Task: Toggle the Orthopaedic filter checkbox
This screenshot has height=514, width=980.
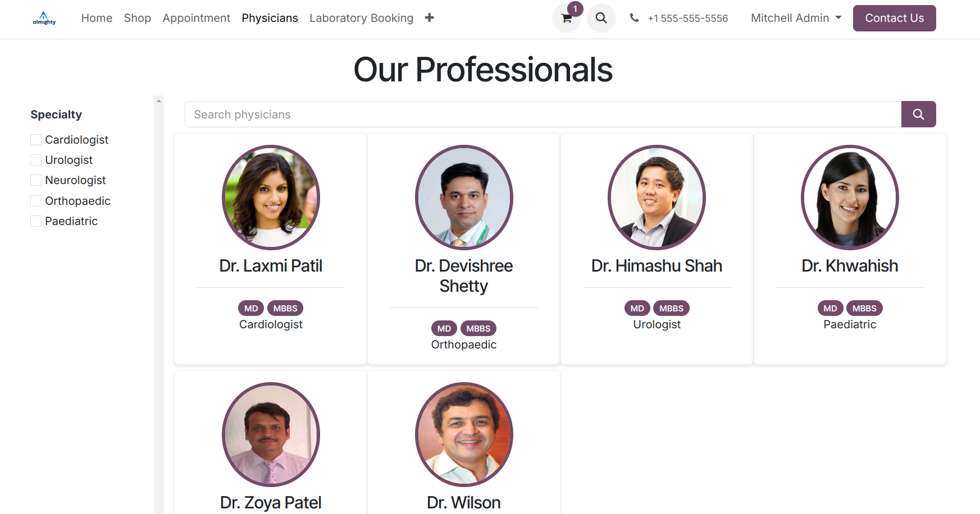Action: [36, 201]
